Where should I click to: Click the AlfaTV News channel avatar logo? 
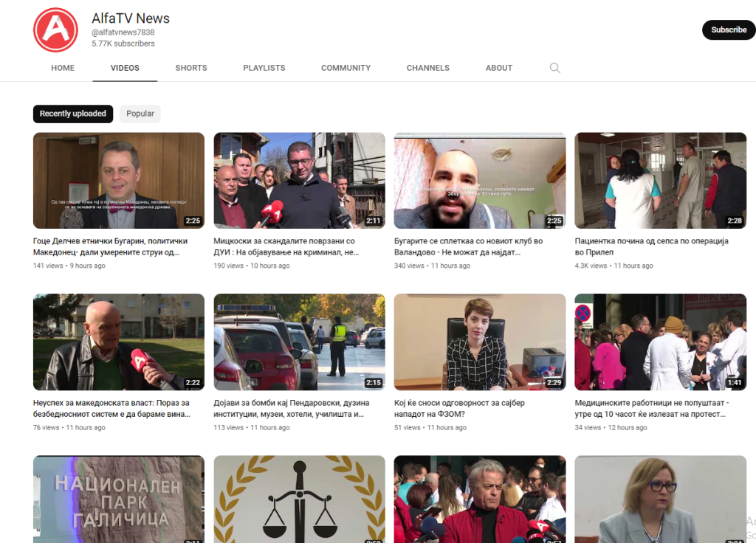coord(55,30)
